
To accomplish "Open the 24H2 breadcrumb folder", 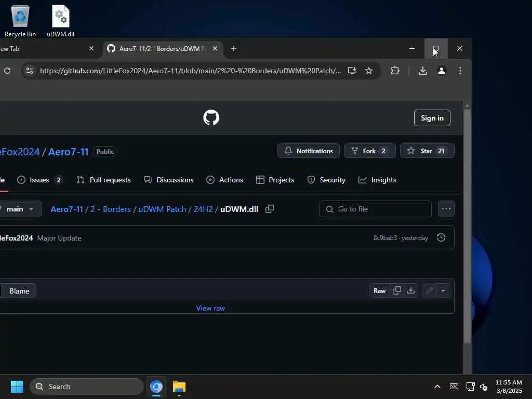I will (x=203, y=209).
